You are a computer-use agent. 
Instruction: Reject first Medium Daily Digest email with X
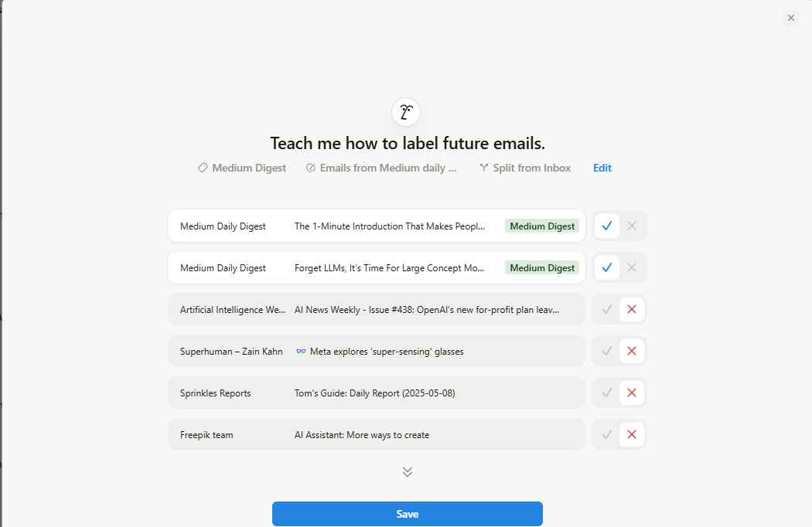tap(632, 226)
